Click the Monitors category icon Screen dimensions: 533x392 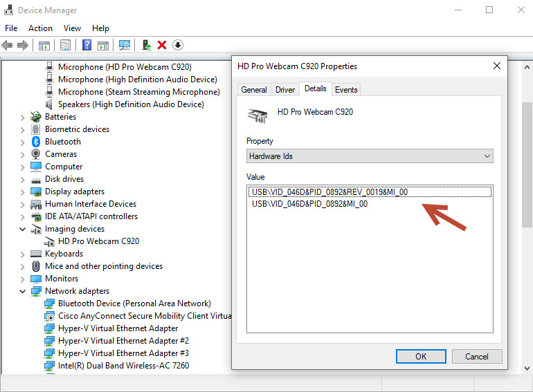click(x=36, y=279)
